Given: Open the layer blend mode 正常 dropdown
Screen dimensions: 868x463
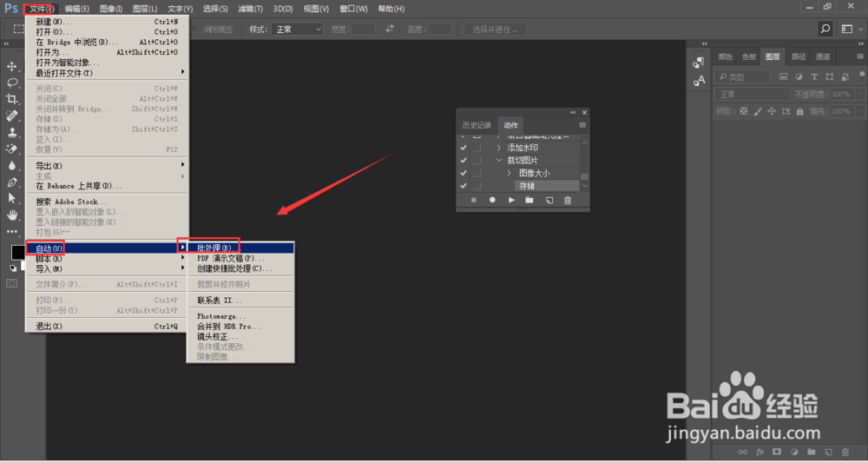Looking at the screenshot, I should pos(752,94).
